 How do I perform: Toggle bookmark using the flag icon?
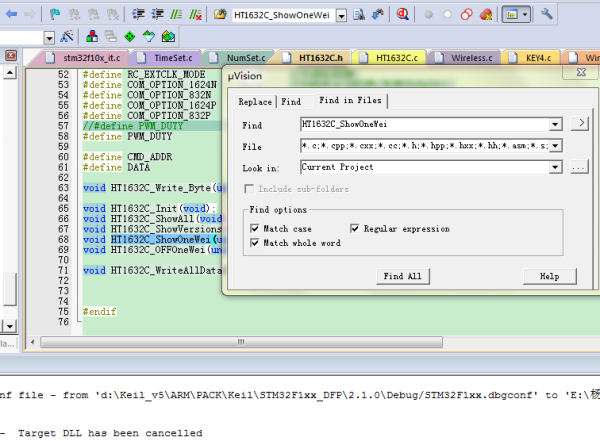tap(55, 15)
